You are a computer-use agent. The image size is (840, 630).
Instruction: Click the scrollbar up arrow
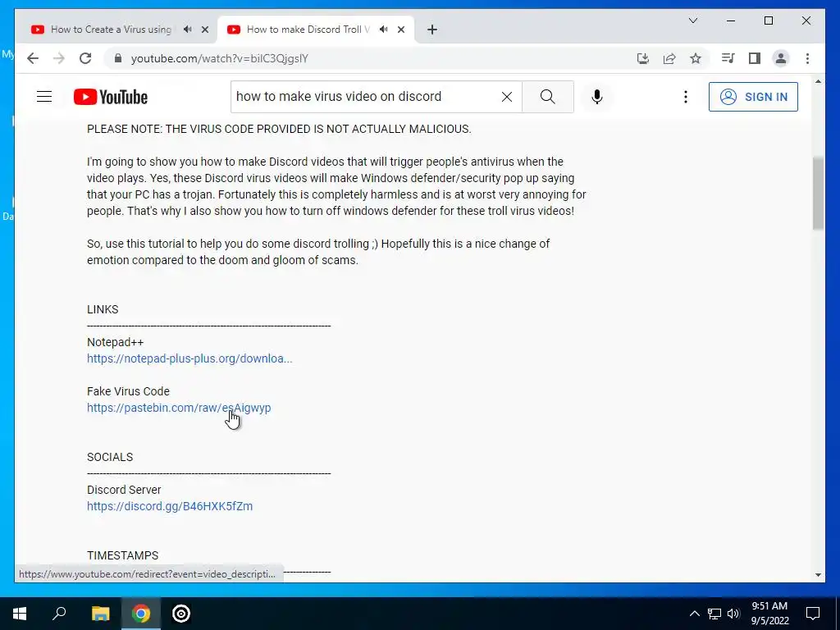tap(818, 81)
